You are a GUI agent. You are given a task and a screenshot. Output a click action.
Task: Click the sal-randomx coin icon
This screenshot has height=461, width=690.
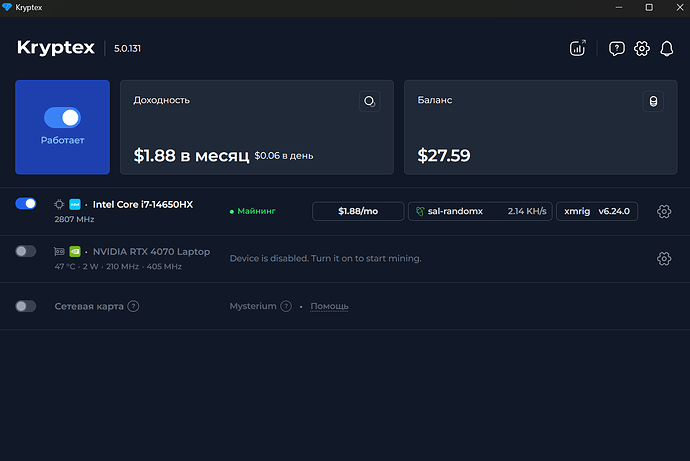click(420, 212)
